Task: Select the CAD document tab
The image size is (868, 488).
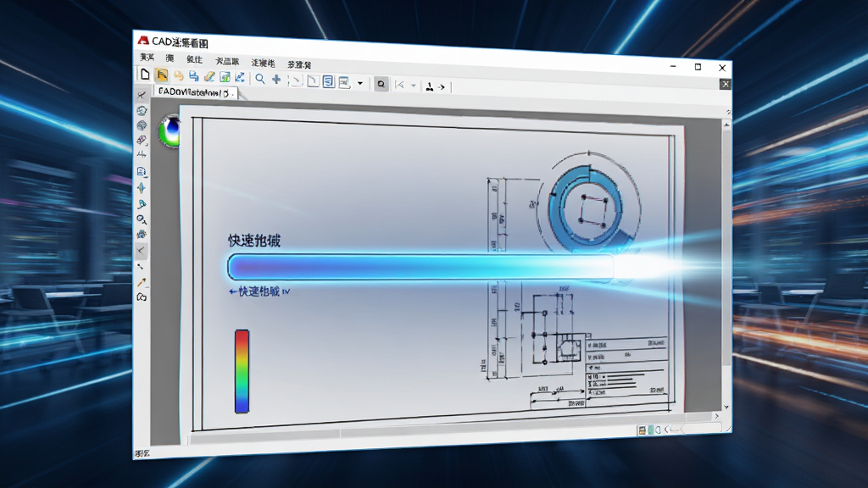Action: 196,92
